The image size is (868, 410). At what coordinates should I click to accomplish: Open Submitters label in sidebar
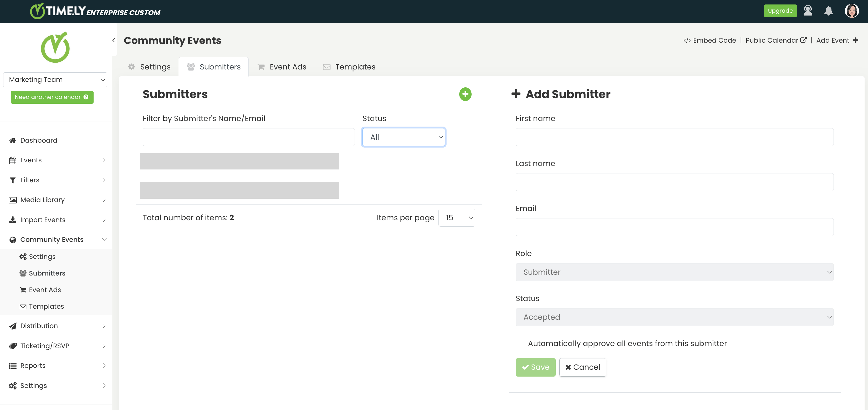pos(47,273)
